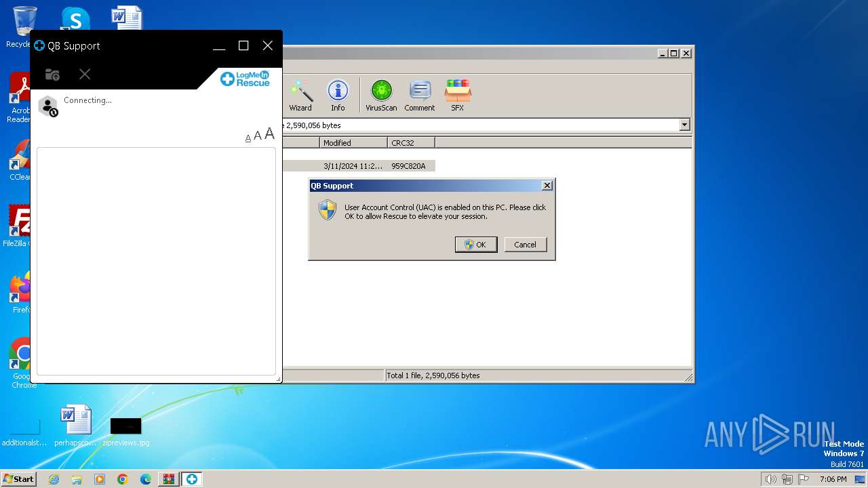Launch Internet Explorer from the taskbar

point(54,479)
